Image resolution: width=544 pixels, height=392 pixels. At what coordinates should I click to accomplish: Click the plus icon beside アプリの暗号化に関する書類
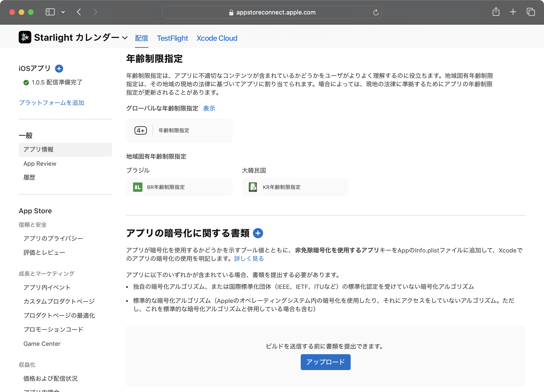click(x=258, y=233)
